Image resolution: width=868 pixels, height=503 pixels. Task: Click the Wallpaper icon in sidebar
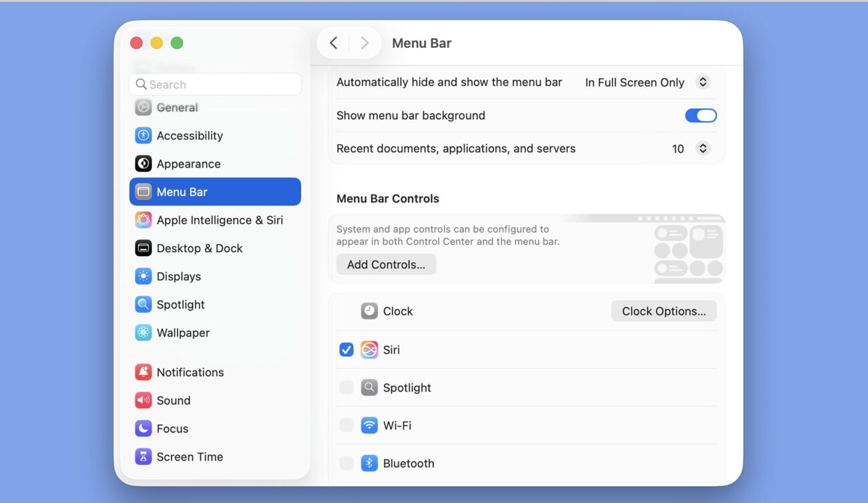[143, 332]
